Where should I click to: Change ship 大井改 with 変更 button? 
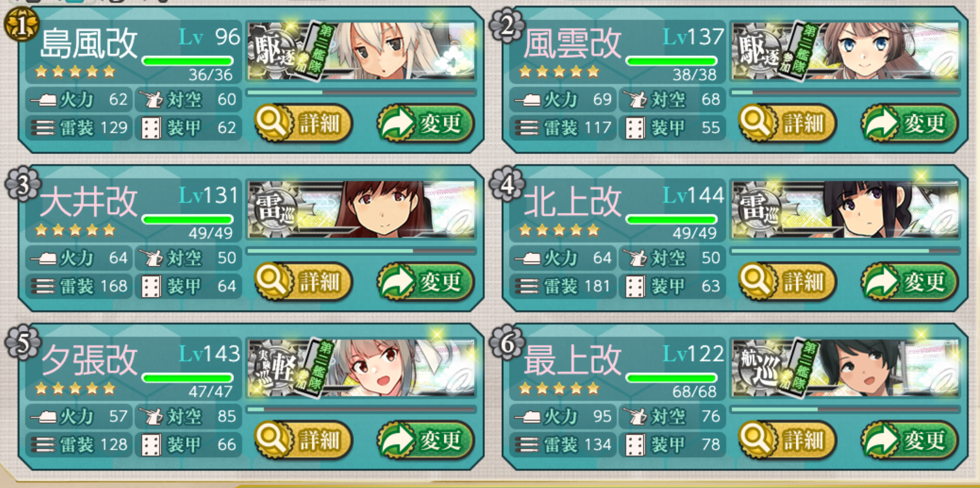point(426,282)
